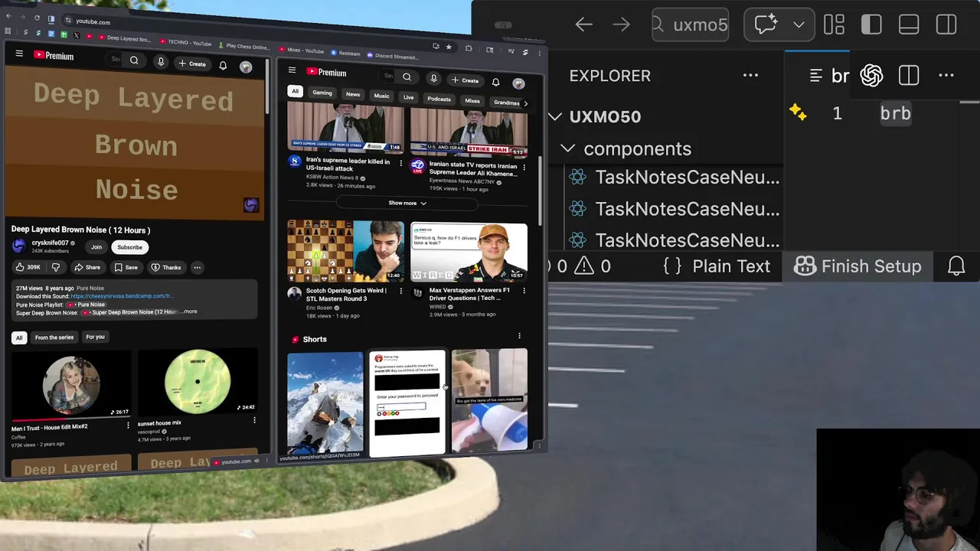
Task: Open Max Verstappen Answers F1 video thumbnail
Action: tap(469, 253)
